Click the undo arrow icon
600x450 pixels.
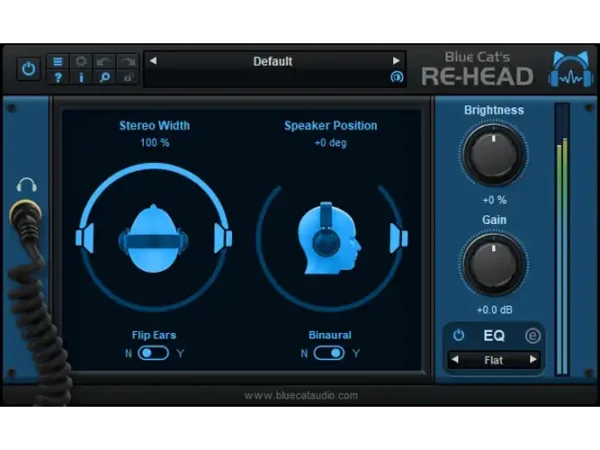(104, 62)
